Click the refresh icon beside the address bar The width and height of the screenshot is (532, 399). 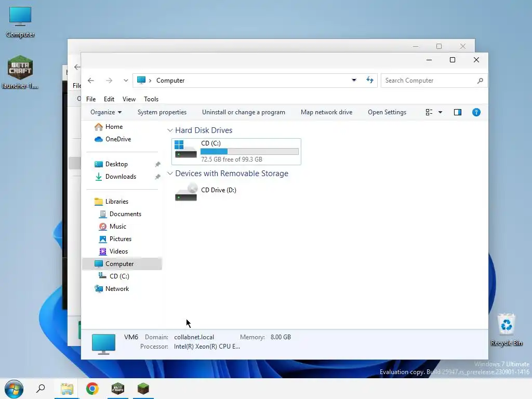370,80
